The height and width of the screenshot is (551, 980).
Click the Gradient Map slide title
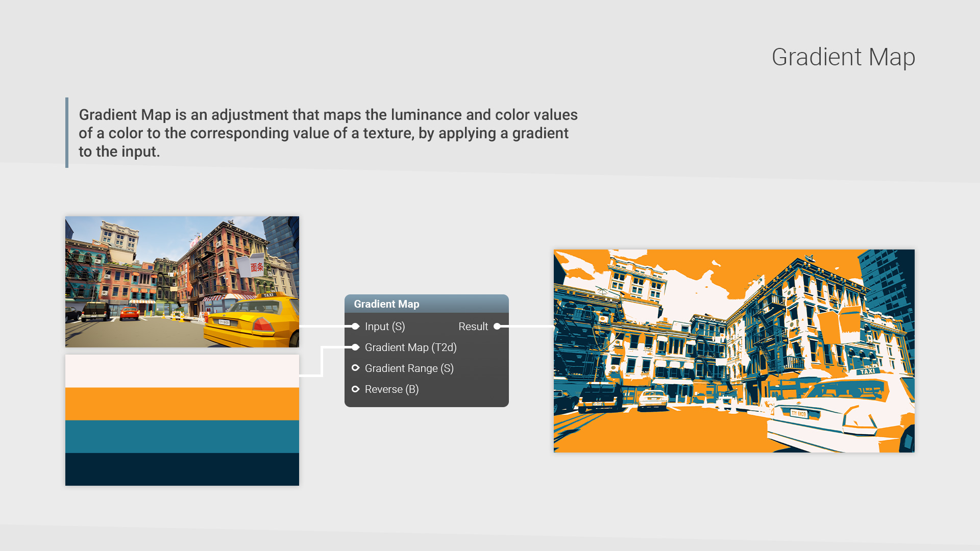click(843, 57)
